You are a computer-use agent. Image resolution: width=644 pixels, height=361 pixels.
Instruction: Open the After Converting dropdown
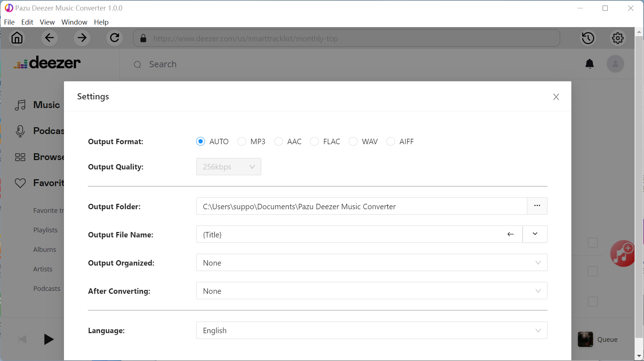click(372, 291)
